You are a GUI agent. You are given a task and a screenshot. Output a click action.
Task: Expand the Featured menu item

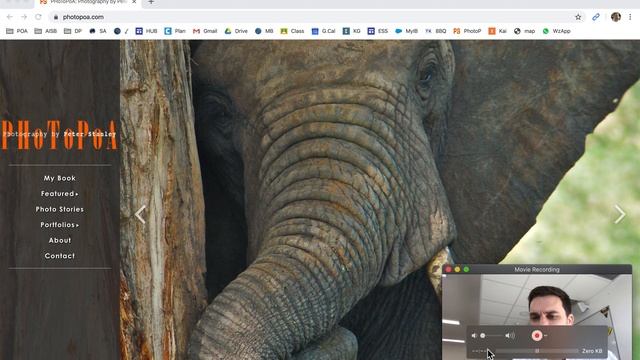tap(60, 194)
